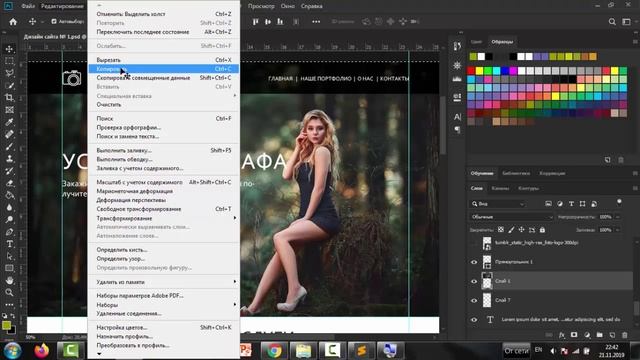Select the Rectangular Marquee tool
The width and height of the screenshot is (640, 360).
pyautogui.click(x=9, y=61)
